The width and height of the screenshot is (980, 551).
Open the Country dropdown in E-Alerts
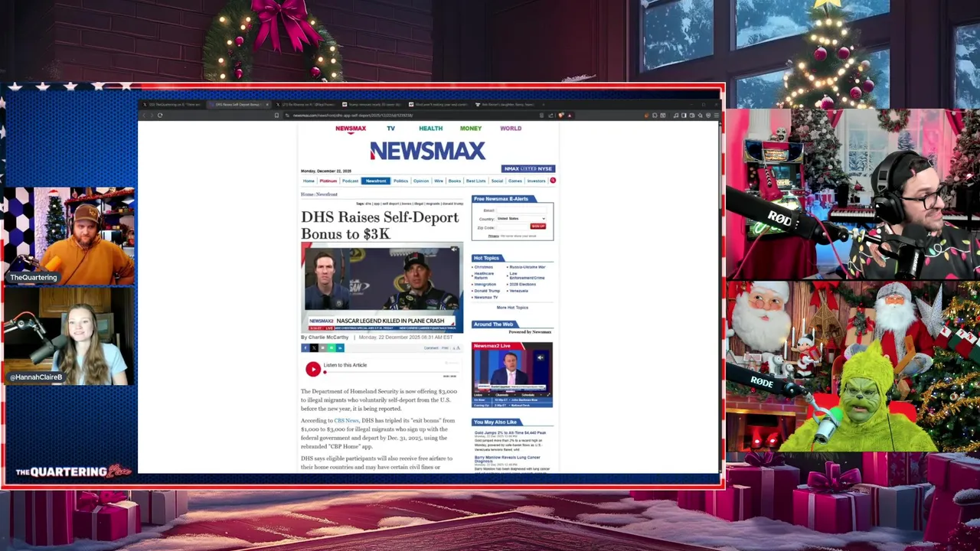(521, 219)
